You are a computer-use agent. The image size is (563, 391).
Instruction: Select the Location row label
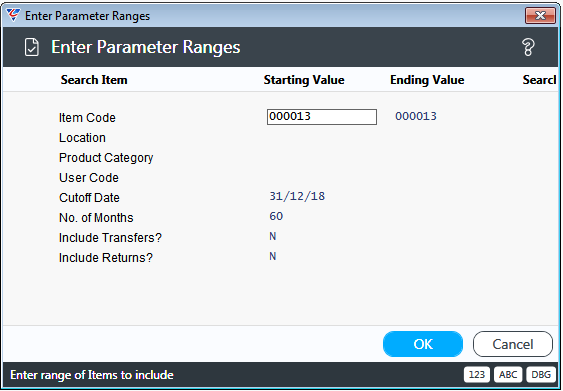click(x=82, y=138)
